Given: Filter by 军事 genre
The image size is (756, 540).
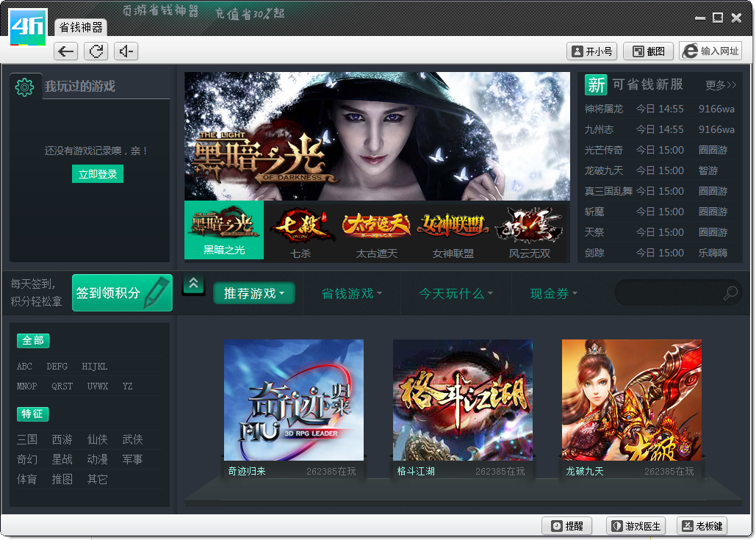Looking at the screenshot, I should click(x=132, y=459).
